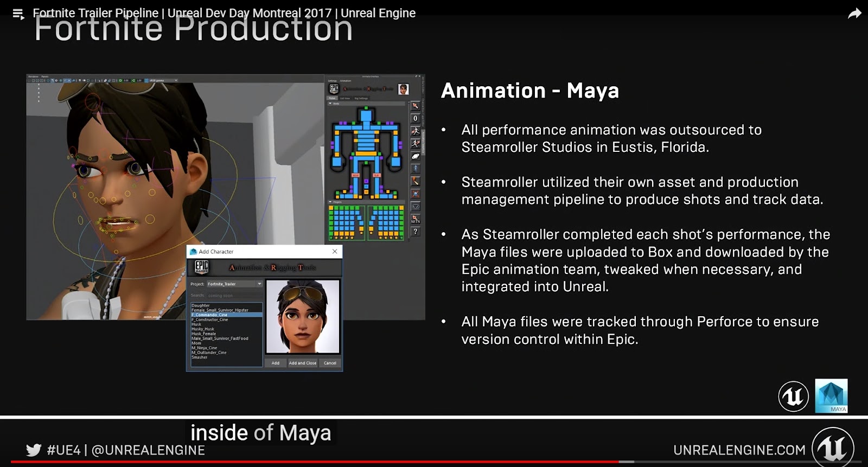The height and width of the screenshot is (467, 868).
Task: Click the blue standing character icon
Action: pos(416,169)
